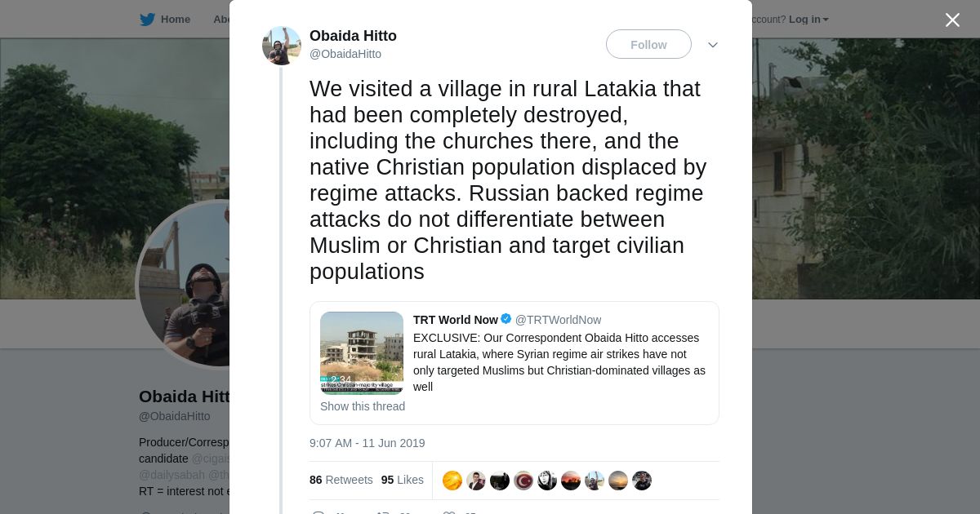Open the quoted TRT World Now video thumbnail
Viewport: 980px width, 514px height.
tap(362, 352)
